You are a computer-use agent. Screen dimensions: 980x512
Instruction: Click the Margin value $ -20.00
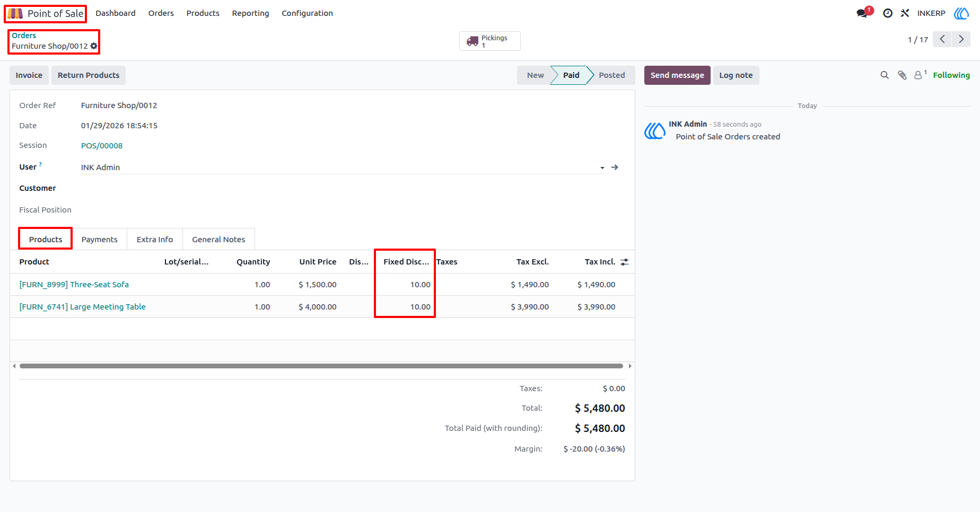click(x=594, y=449)
